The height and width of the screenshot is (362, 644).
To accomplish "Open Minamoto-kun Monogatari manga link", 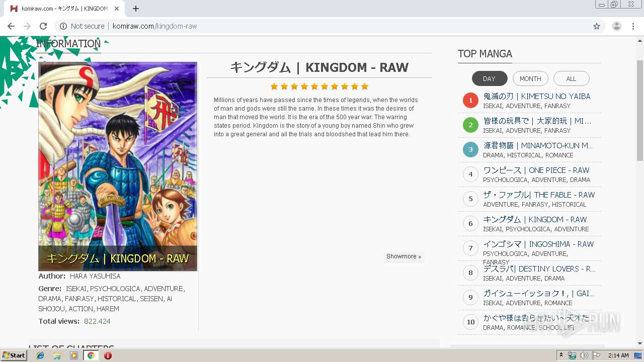I will coord(538,145).
